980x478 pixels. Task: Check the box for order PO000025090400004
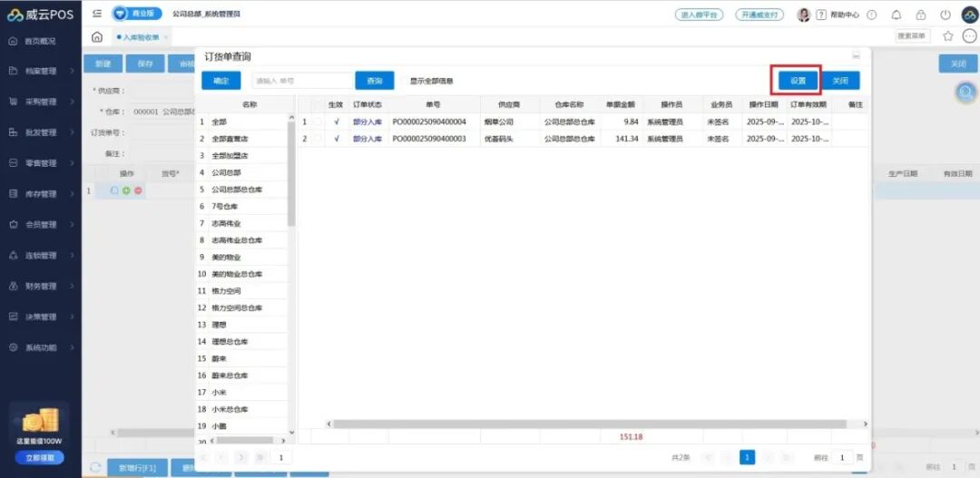tap(318, 122)
